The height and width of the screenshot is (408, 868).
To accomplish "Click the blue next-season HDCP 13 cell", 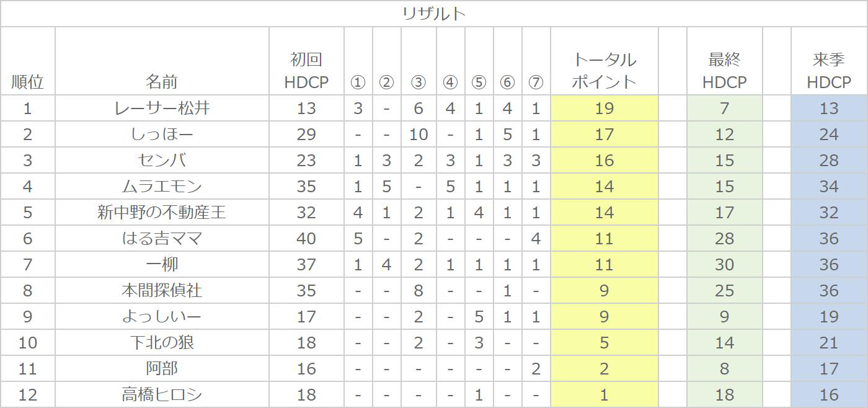I will (x=829, y=109).
